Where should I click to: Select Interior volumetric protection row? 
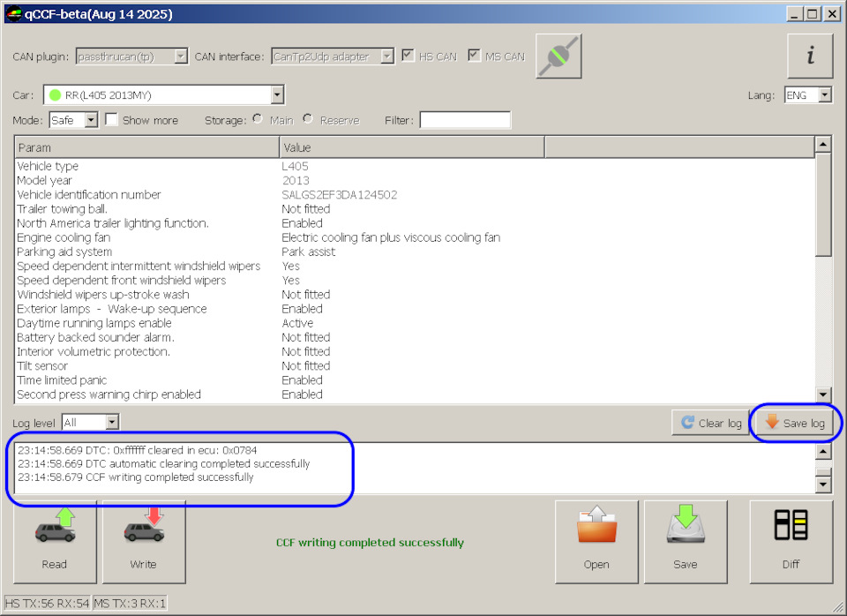tap(415, 351)
